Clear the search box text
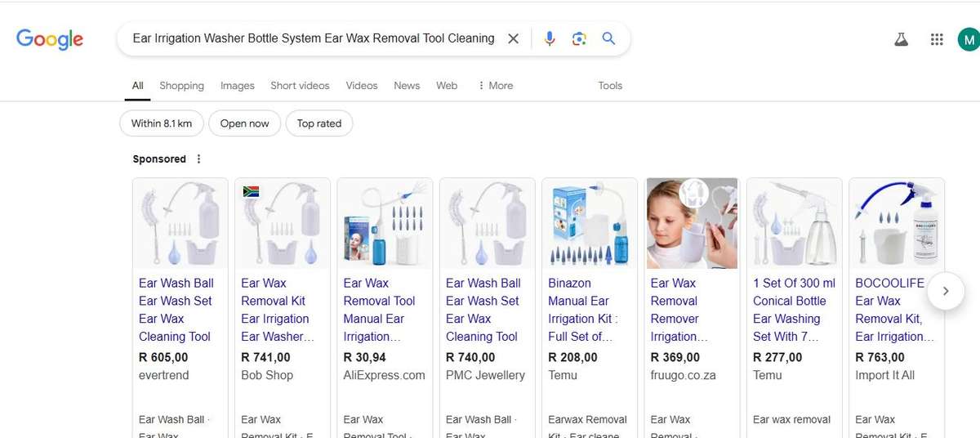The width and height of the screenshot is (980, 438). pos(513,38)
